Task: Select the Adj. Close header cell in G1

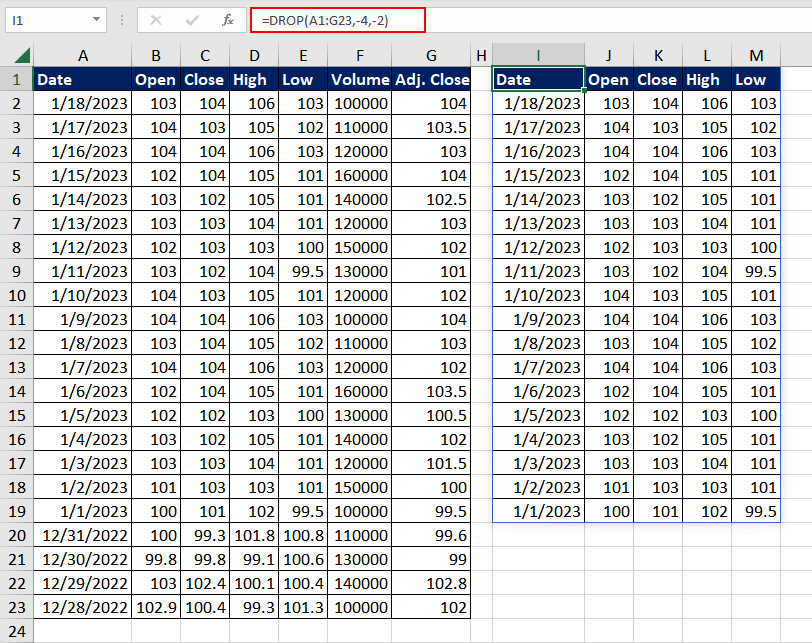Action: point(431,79)
